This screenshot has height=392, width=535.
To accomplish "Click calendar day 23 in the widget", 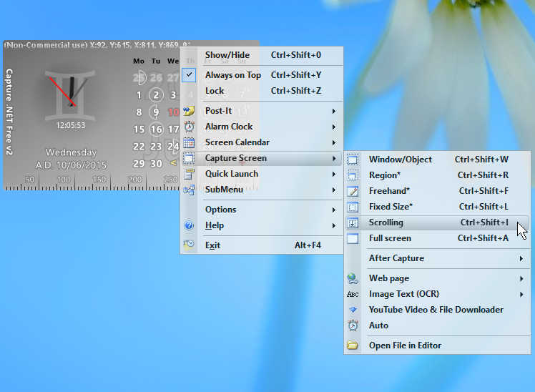I will point(156,147).
